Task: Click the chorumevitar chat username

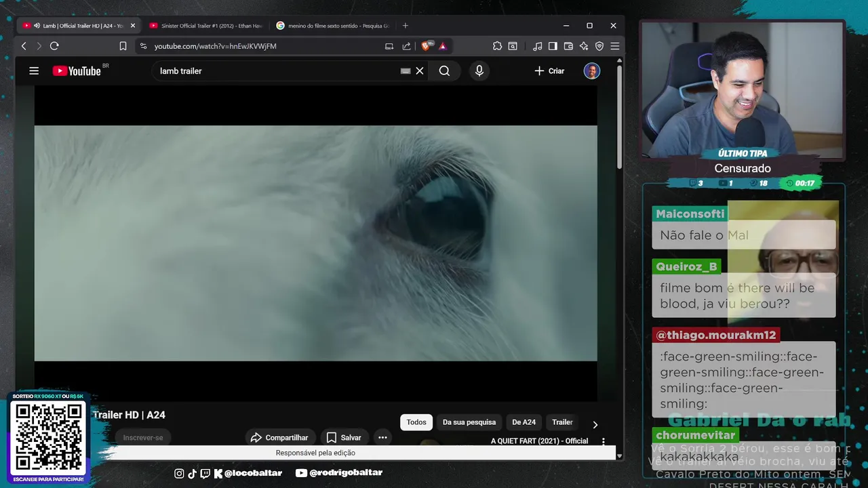Action: pyautogui.click(x=696, y=435)
